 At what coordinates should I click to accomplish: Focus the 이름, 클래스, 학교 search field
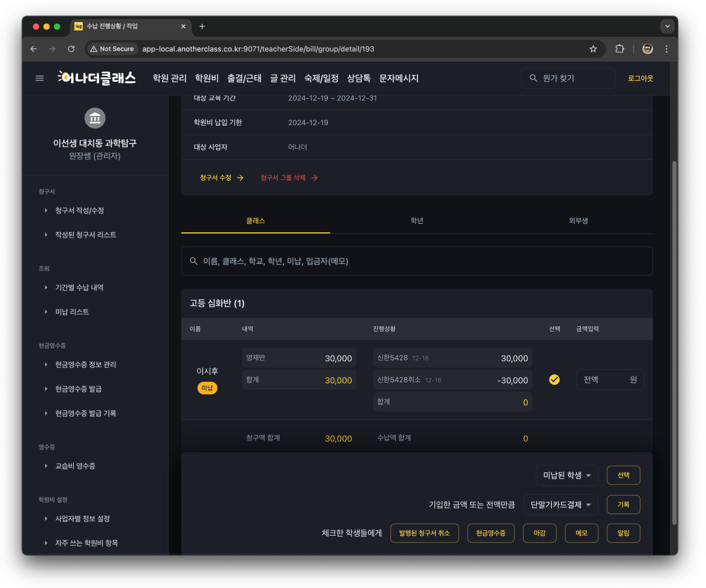[417, 261]
